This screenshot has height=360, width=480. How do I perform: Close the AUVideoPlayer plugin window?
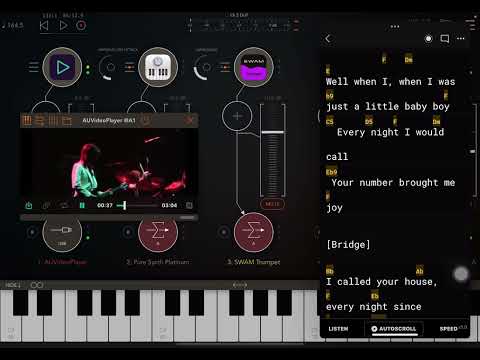click(189, 120)
